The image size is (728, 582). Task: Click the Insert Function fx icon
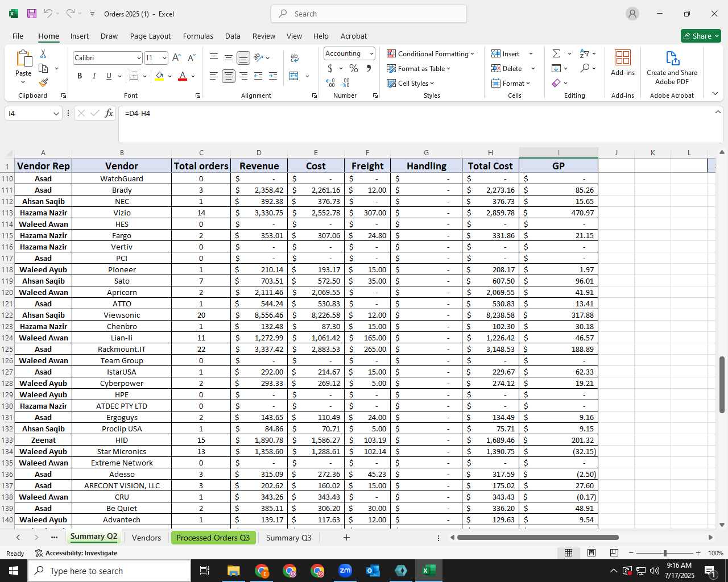pyautogui.click(x=109, y=113)
